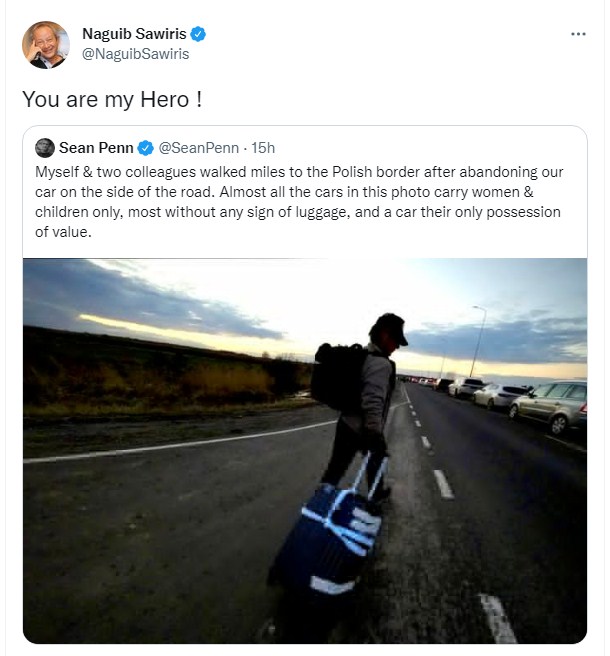Image resolution: width=610 pixels, height=656 pixels.
Task: Click the "You are my Hero !" text
Action: pyautogui.click(x=112, y=100)
